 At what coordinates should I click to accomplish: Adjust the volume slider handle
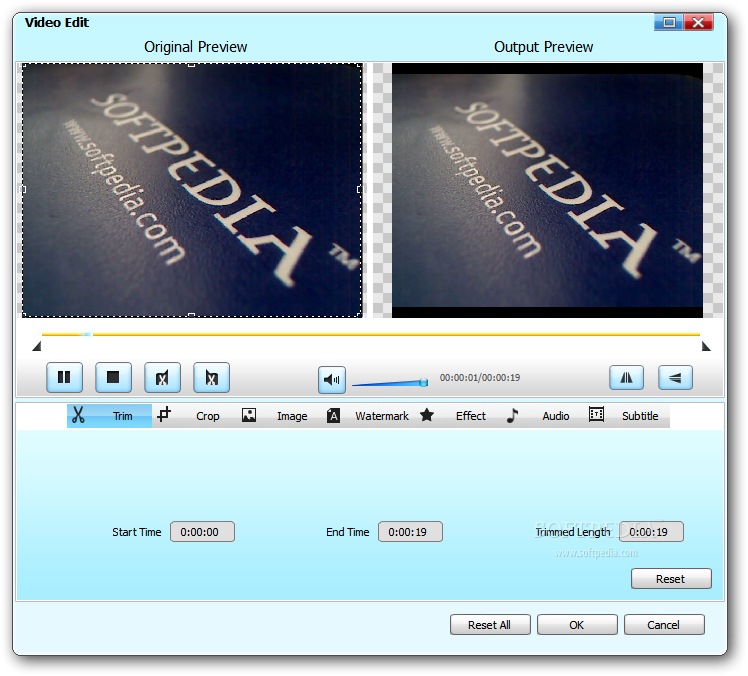click(424, 382)
